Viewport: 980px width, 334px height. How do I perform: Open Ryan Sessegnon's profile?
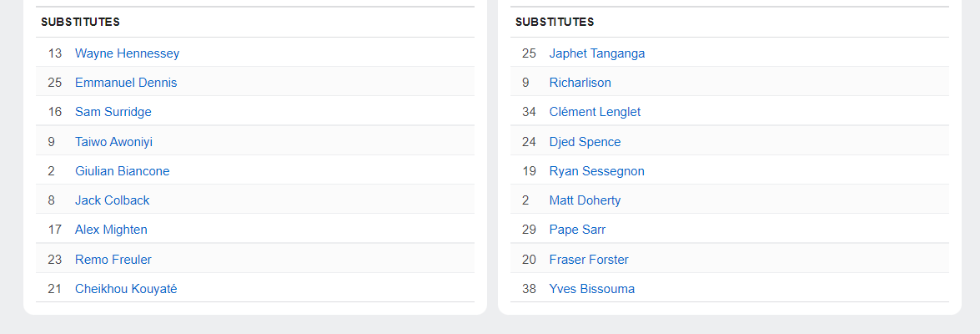(596, 171)
